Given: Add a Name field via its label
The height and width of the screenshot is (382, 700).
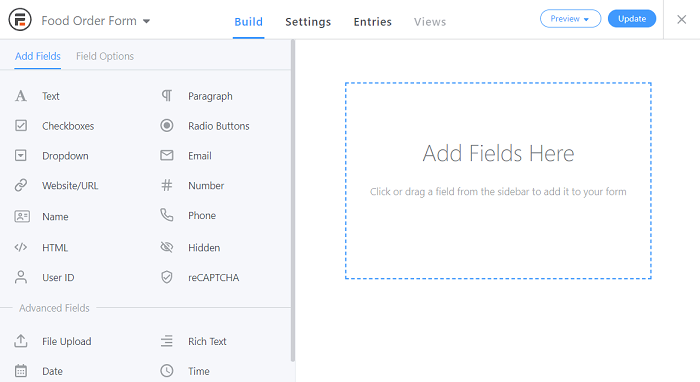Looking at the screenshot, I should click(55, 217).
